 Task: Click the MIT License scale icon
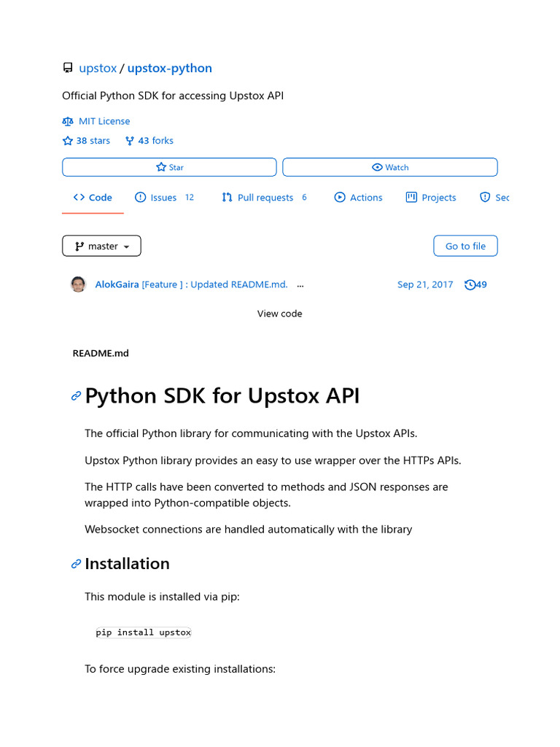point(68,121)
